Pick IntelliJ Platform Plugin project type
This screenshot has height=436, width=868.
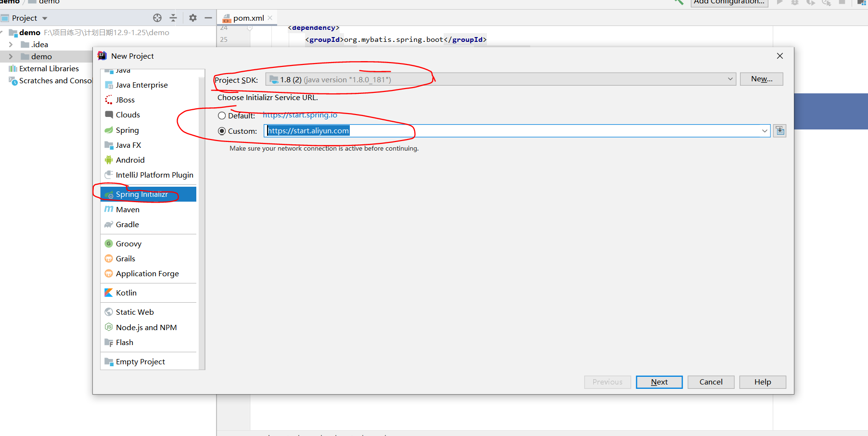[x=148, y=175]
